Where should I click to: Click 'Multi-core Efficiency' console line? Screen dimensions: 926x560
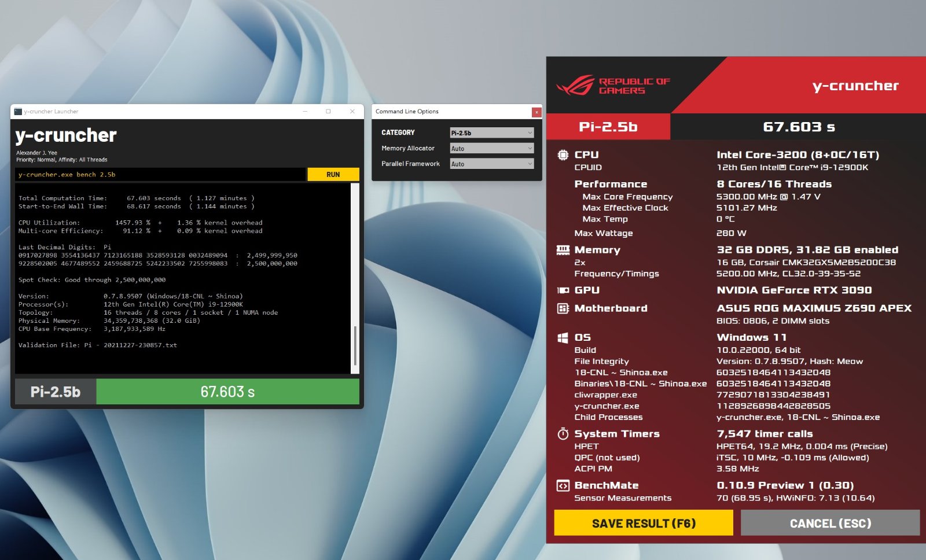tap(141, 230)
